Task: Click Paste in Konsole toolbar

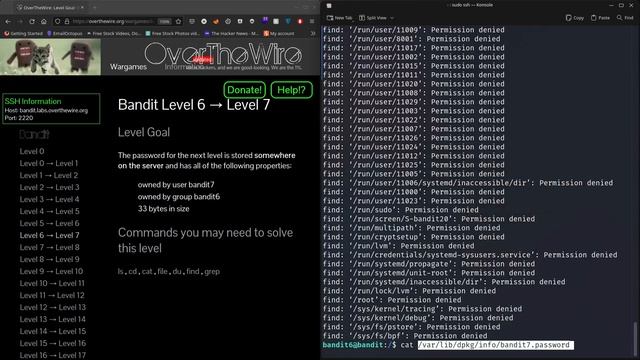Action: tap(600, 18)
